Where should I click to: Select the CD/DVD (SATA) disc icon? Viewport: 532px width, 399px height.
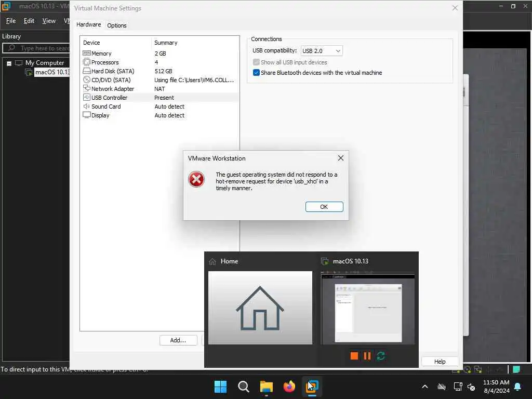pos(87,79)
